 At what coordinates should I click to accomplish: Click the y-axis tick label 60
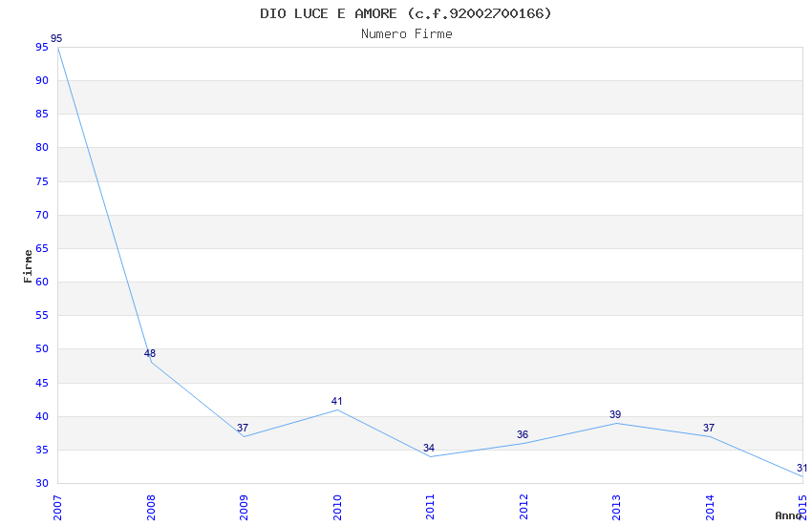pyautogui.click(x=42, y=282)
